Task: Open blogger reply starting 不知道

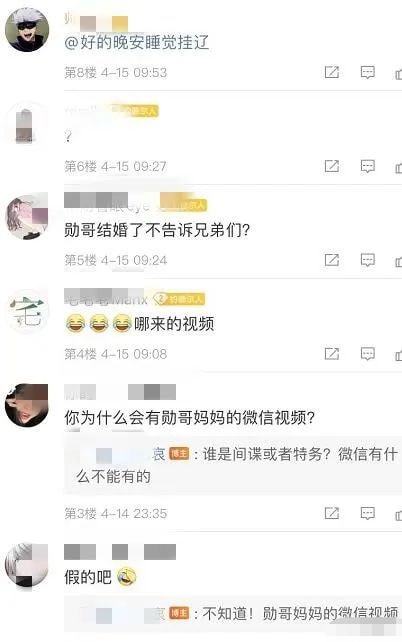Action: pyautogui.click(x=233, y=614)
